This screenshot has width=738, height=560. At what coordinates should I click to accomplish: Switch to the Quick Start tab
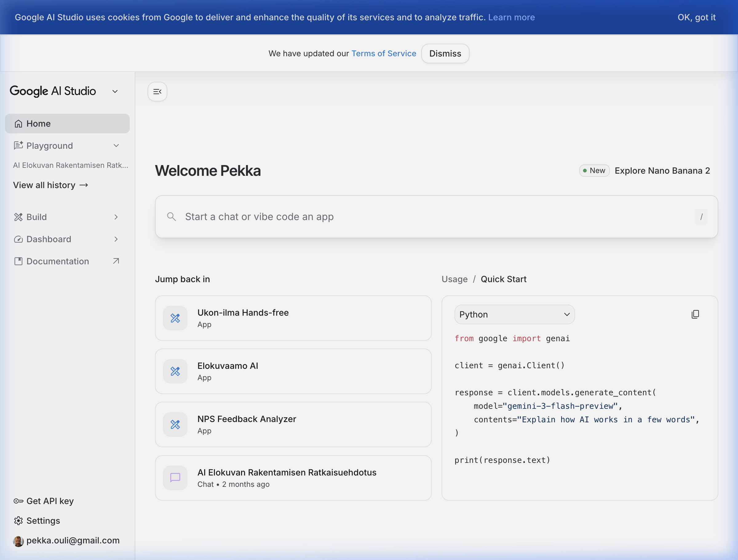(503, 279)
